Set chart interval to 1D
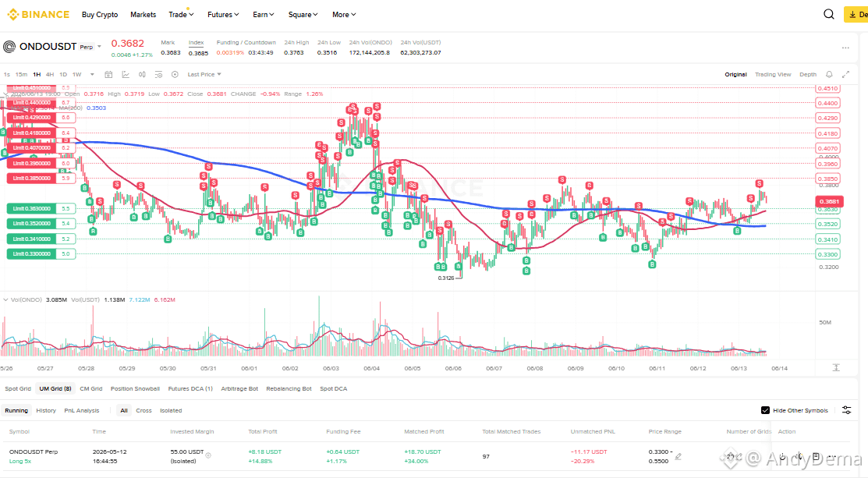This screenshot has width=868, height=478. 63,74
